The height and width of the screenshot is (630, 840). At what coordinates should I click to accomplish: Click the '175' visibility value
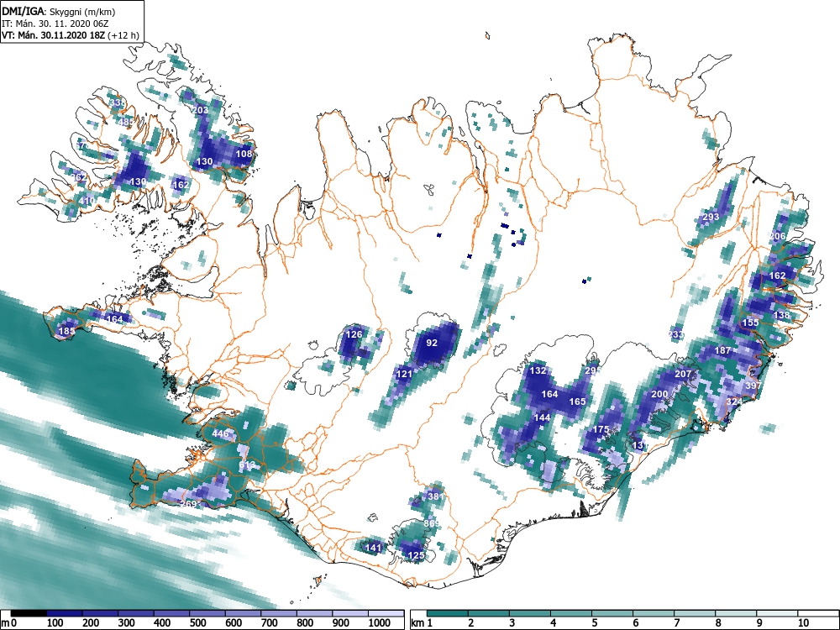[x=601, y=429]
